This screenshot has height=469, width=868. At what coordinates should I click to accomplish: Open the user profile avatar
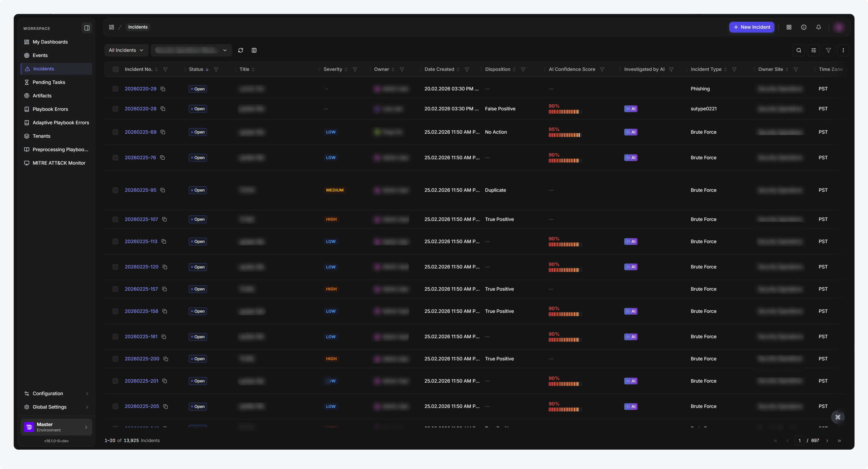(x=839, y=27)
